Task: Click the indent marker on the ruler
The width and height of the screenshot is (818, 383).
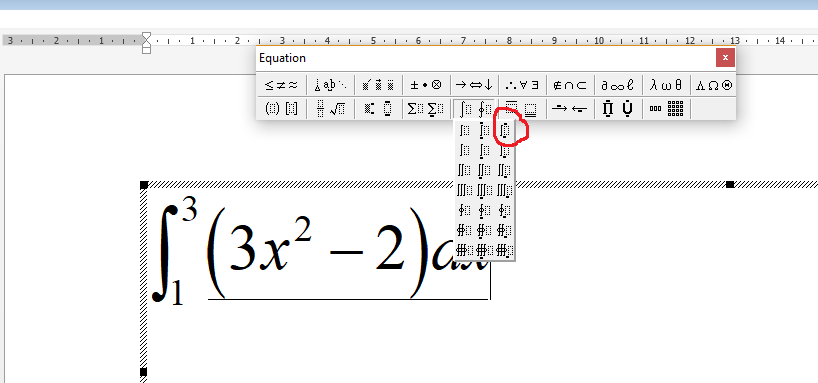Action: click(147, 43)
